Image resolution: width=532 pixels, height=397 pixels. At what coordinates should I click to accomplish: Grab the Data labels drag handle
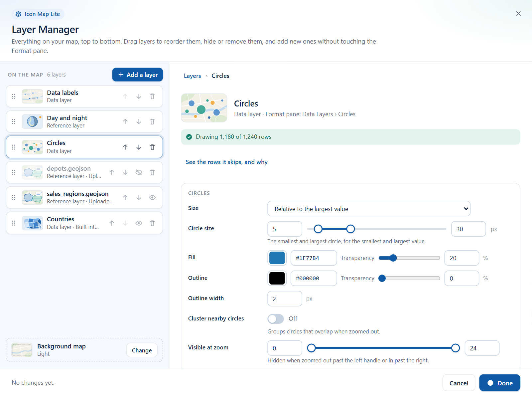[x=14, y=97]
